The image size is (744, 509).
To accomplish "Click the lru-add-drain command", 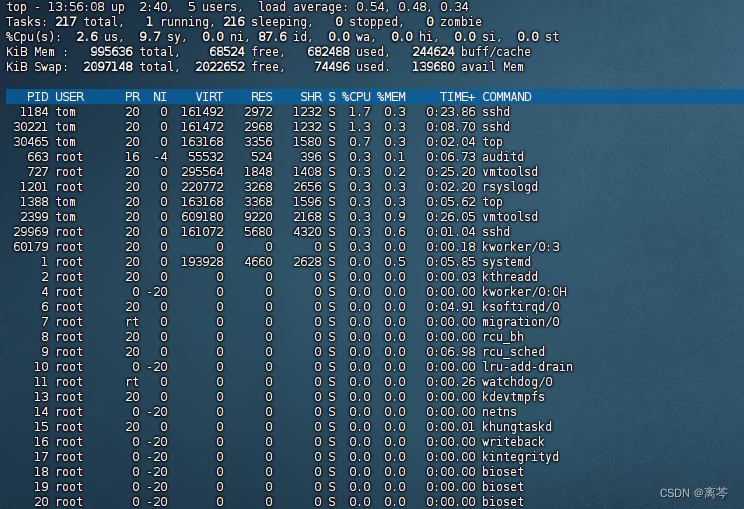I will (528, 367).
